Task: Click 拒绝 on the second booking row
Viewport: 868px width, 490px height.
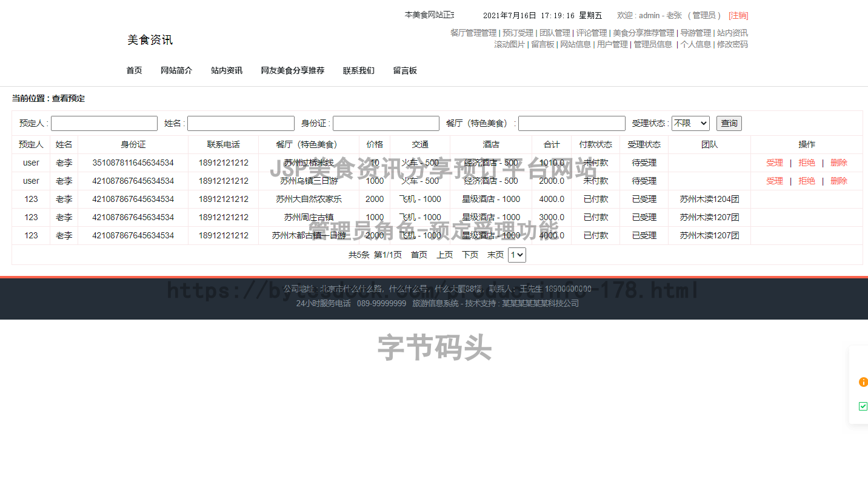Action: (x=806, y=181)
